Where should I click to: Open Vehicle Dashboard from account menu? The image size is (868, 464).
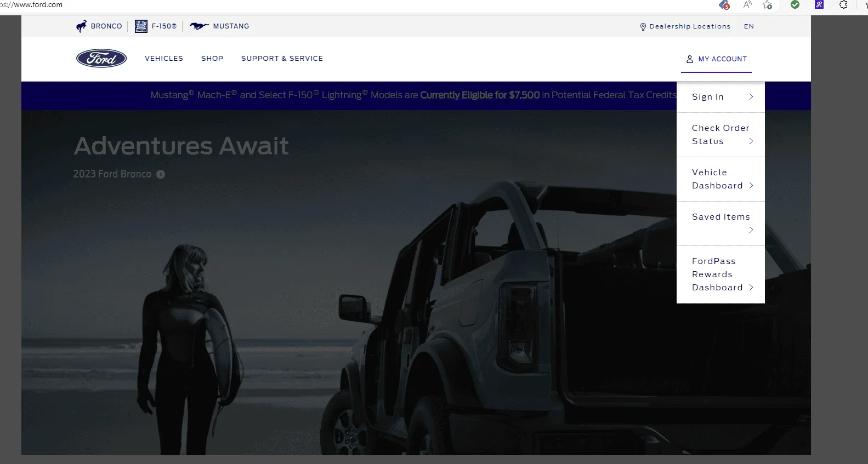[x=721, y=179]
